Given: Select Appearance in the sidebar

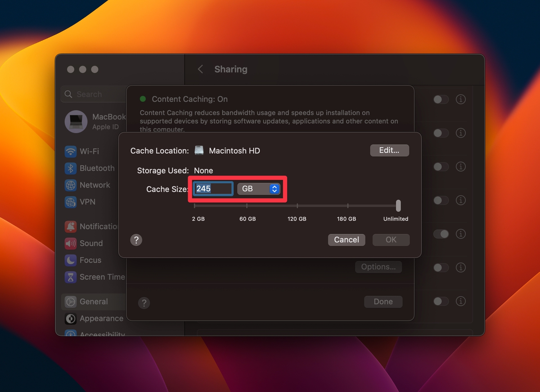Looking at the screenshot, I should click(71, 319).
